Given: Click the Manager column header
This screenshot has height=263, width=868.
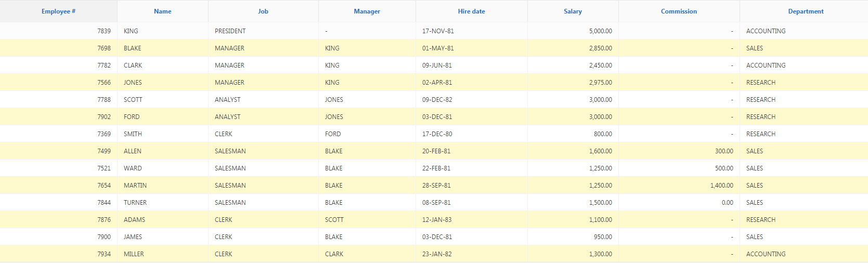Looking at the screenshot, I should click(367, 11).
